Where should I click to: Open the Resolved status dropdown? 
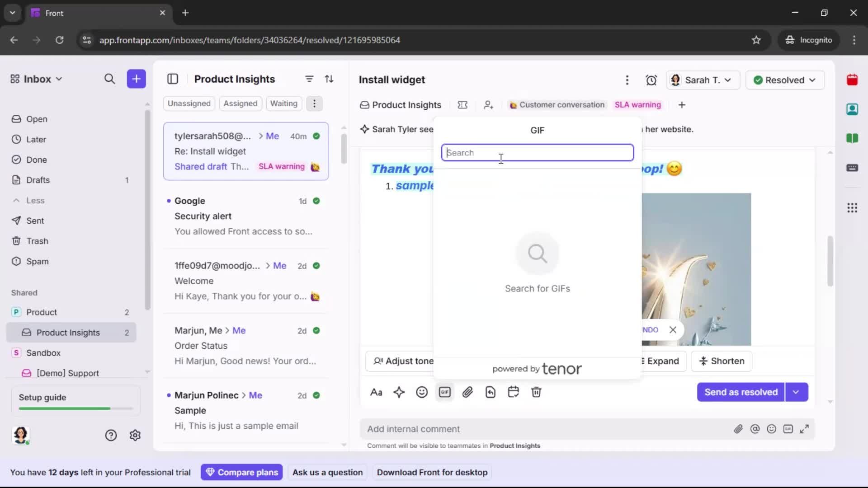[785, 80]
